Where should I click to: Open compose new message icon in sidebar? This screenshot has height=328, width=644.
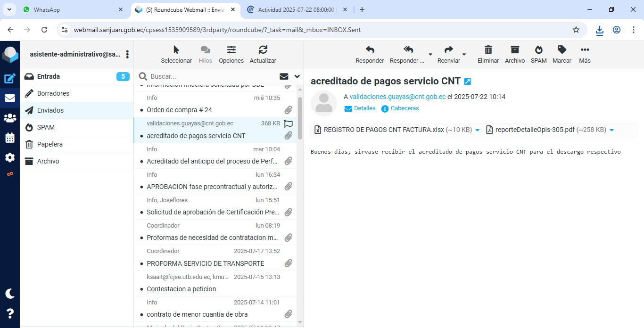coord(10,79)
